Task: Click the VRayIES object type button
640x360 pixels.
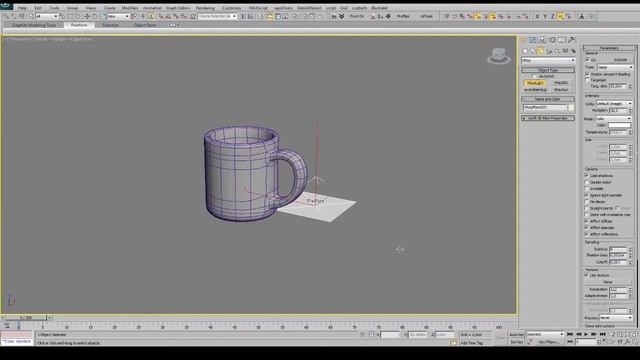Action: [x=561, y=83]
